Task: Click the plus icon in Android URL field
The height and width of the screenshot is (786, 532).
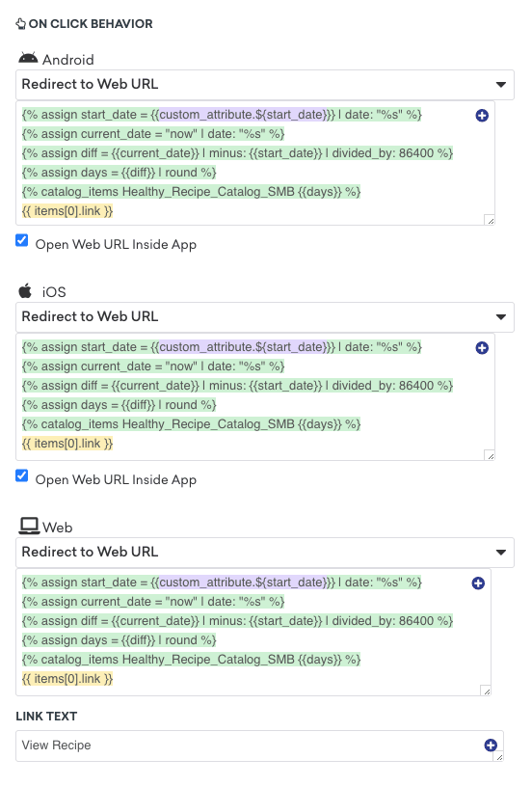Action: [482, 116]
